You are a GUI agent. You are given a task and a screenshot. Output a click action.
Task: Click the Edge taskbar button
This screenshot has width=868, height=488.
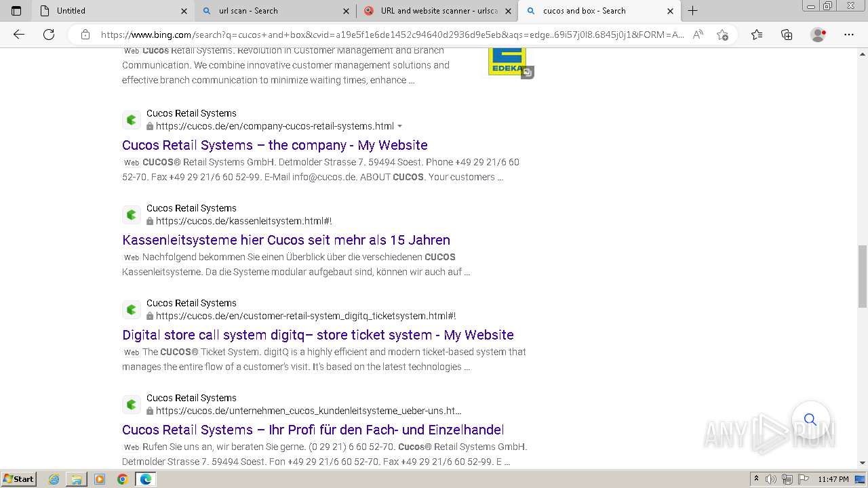tap(146, 479)
